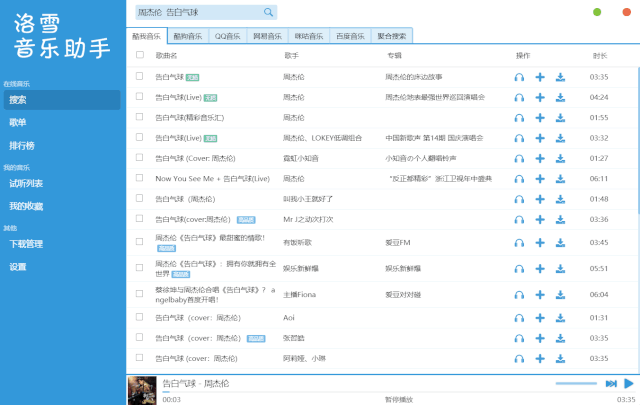This screenshot has height=405, width=640.
Task: Add 张哲皓's cover using the plus icon
Action: (540, 338)
